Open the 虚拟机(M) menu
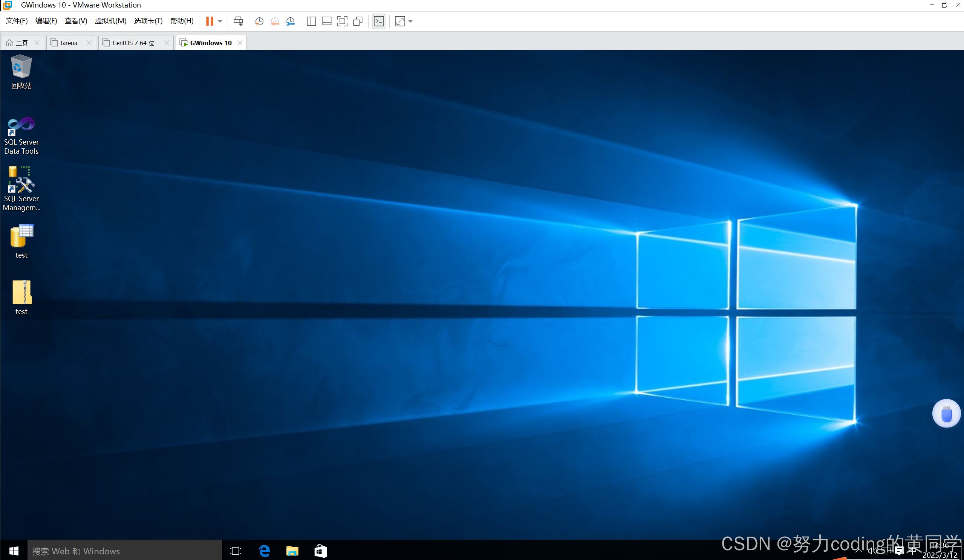The width and height of the screenshot is (964, 560). click(x=110, y=21)
